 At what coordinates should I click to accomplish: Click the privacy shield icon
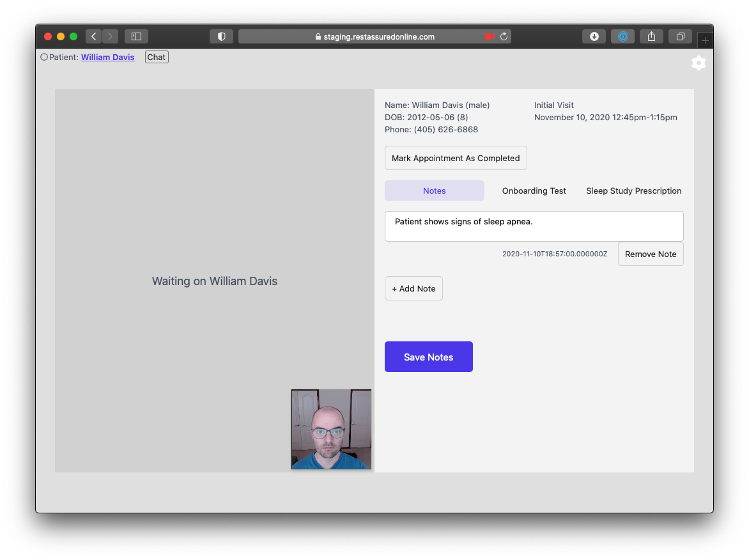[x=221, y=36]
